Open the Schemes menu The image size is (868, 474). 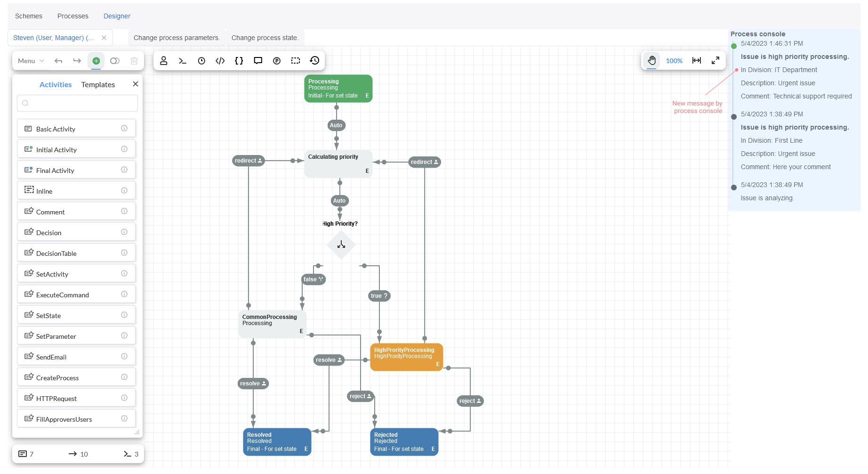tap(29, 16)
